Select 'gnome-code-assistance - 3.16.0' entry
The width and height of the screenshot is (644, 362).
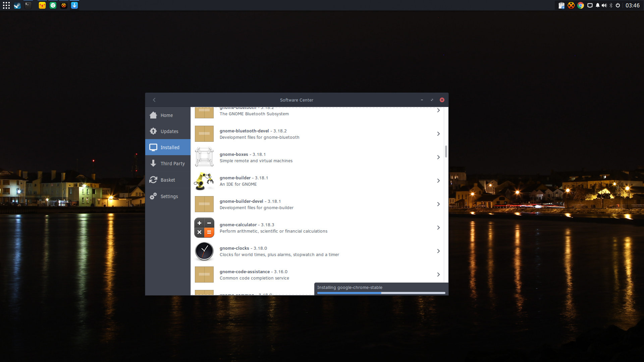click(x=254, y=272)
